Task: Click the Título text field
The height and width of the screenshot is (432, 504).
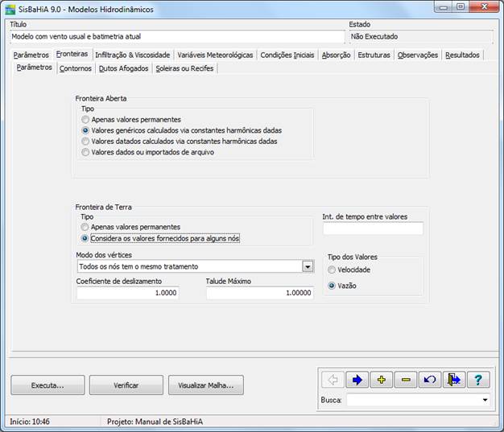Action: (177, 37)
